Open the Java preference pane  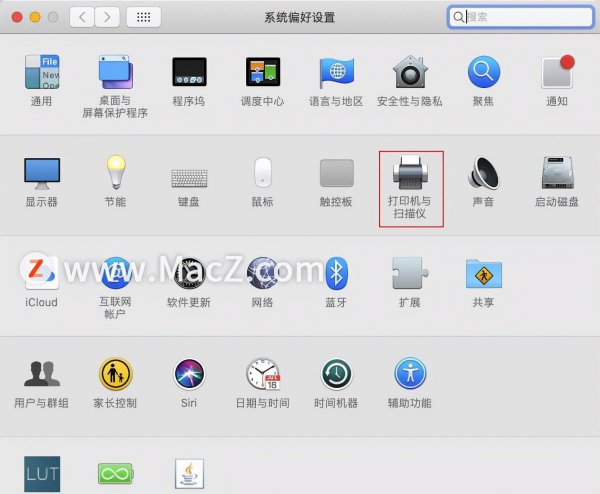pos(189,474)
